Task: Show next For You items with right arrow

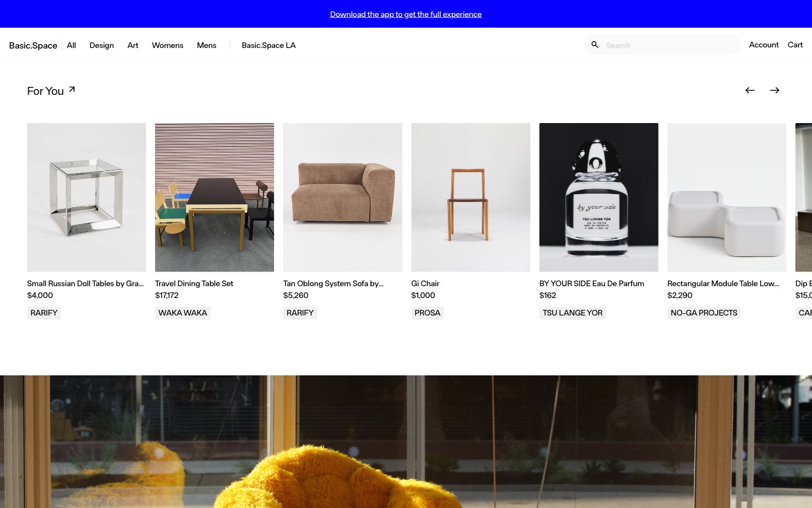Action: [x=775, y=90]
